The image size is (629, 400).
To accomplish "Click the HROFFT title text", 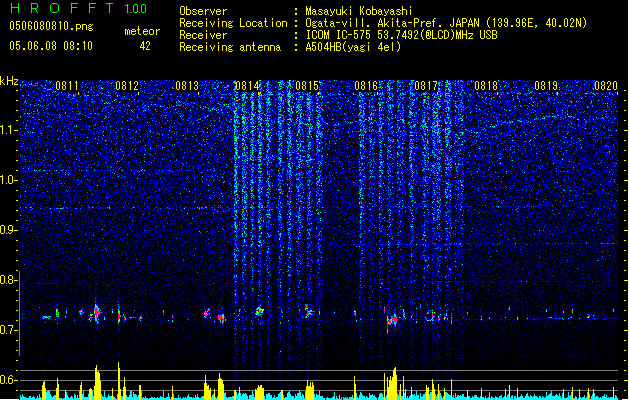I will [x=61, y=8].
